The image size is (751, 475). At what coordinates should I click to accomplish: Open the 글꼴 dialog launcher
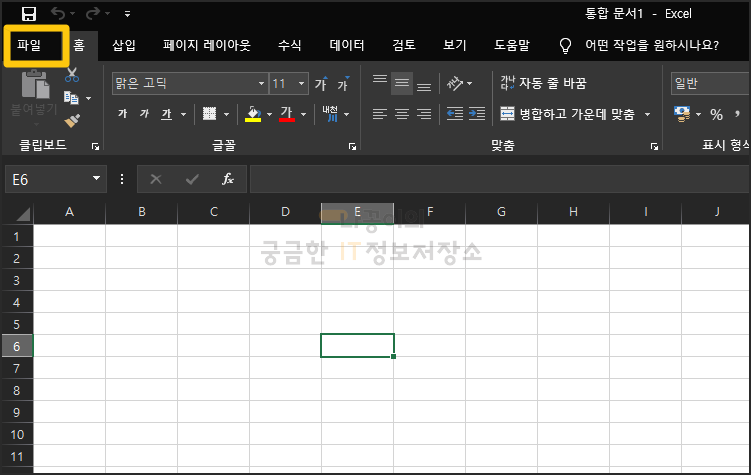pos(353,147)
